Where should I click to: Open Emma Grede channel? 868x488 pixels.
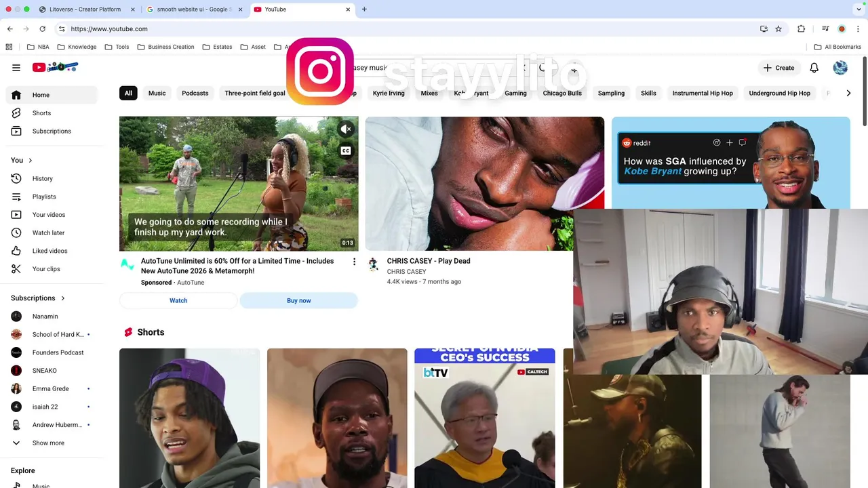pos(52,388)
